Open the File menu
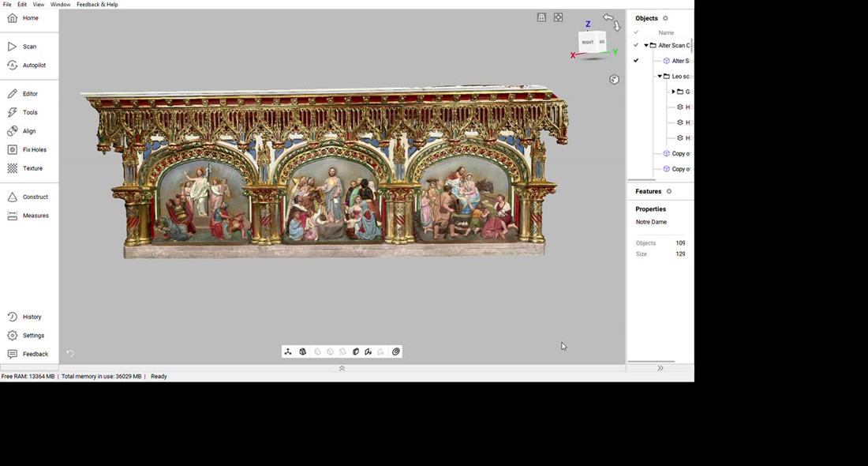This screenshot has width=868, height=466. point(7,5)
